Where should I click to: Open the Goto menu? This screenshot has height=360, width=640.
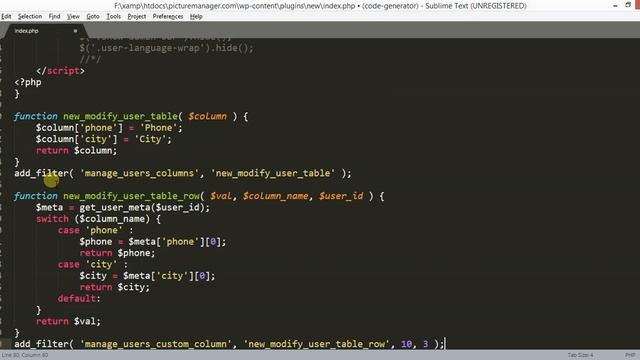[93, 16]
